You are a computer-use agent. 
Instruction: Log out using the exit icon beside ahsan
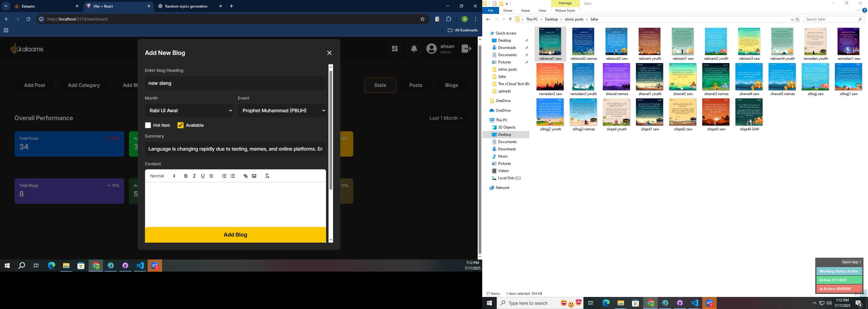[466, 49]
